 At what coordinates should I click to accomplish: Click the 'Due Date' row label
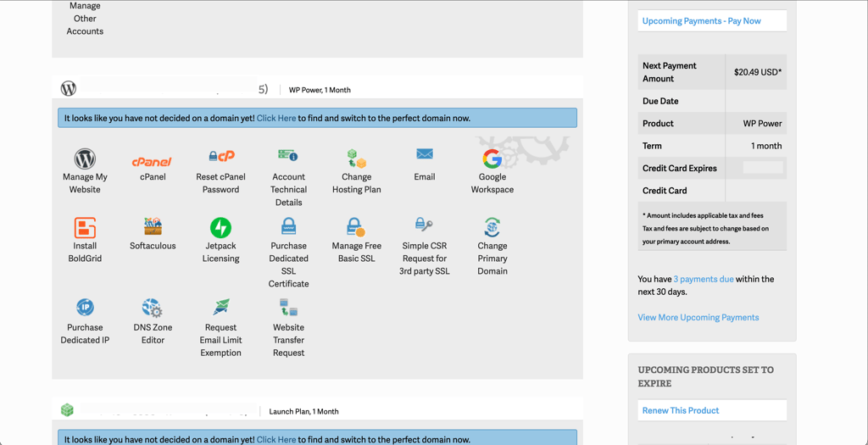click(660, 101)
